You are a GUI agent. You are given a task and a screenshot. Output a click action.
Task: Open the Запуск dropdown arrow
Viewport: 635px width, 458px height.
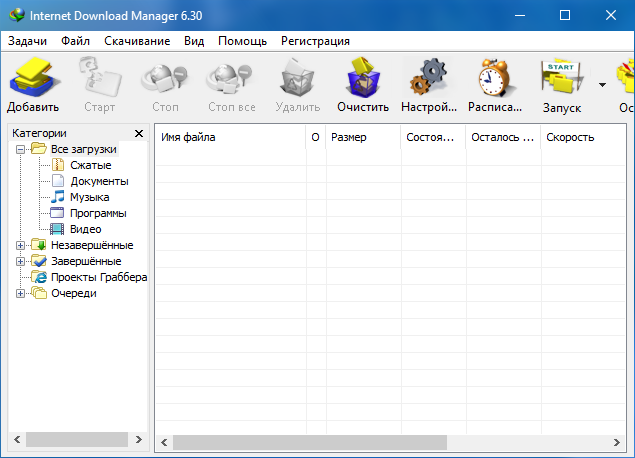[602, 85]
